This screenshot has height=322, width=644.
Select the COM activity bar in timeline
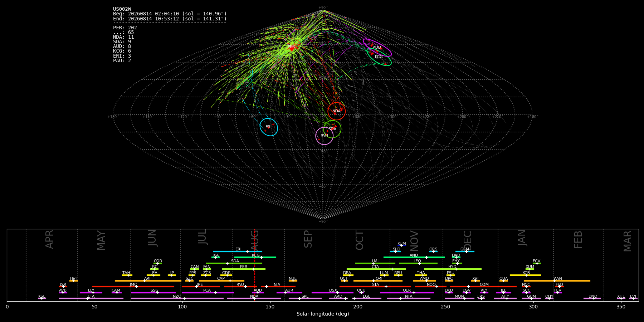(483, 287)
